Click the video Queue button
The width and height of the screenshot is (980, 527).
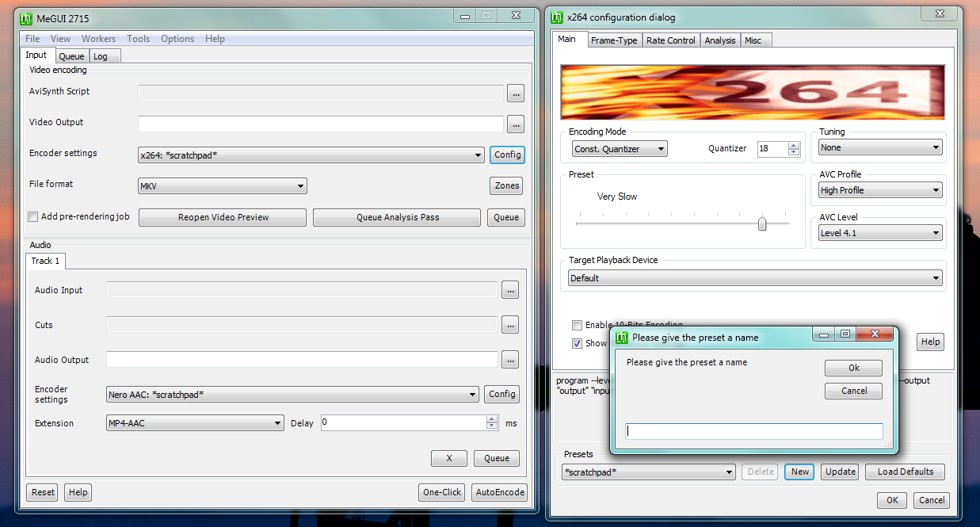pyautogui.click(x=506, y=217)
